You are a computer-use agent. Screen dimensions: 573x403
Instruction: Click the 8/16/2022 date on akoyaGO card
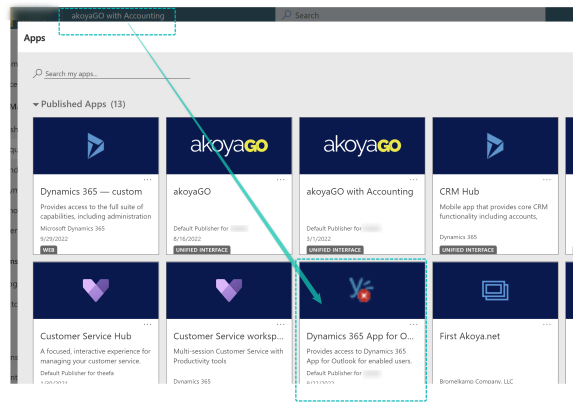pyautogui.click(x=187, y=239)
